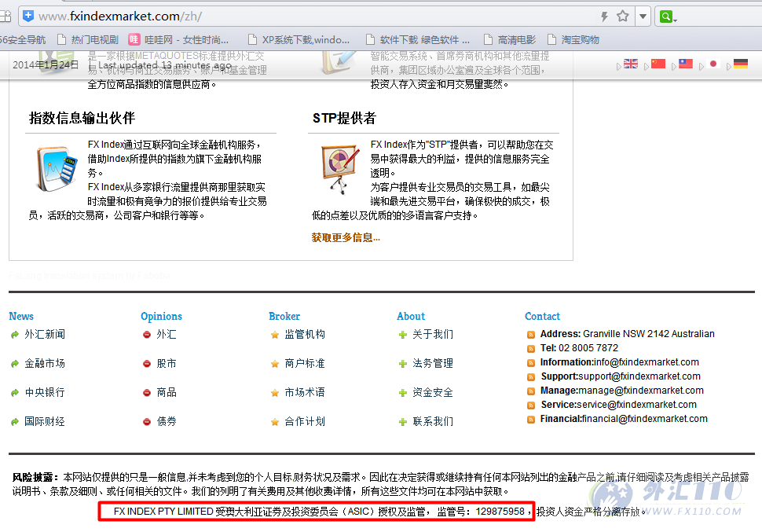Switch language with the Japan flag
762x532 pixels.
713,64
